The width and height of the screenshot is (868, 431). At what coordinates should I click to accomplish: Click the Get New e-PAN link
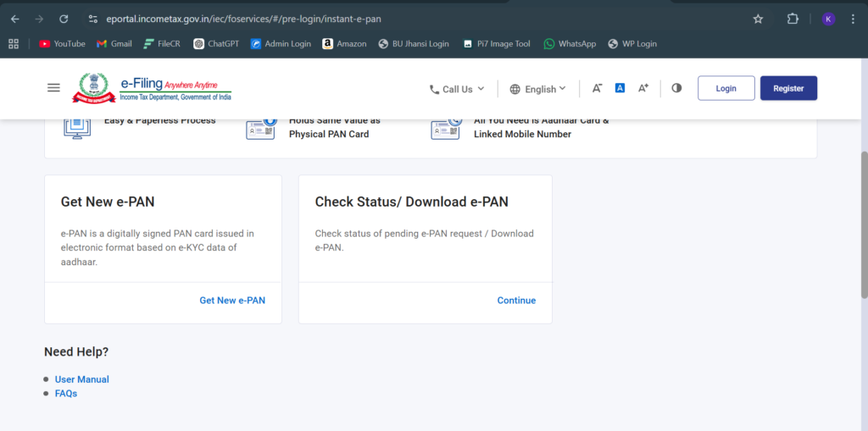click(232, 301)
